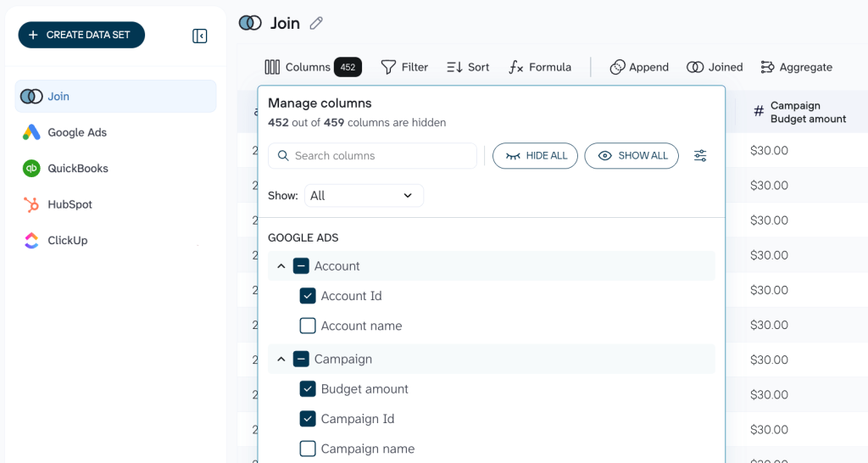Image resolution: width=868 pixels, height=463 pixels.
Task: Open the Sort tool
Action: point(468,67)
